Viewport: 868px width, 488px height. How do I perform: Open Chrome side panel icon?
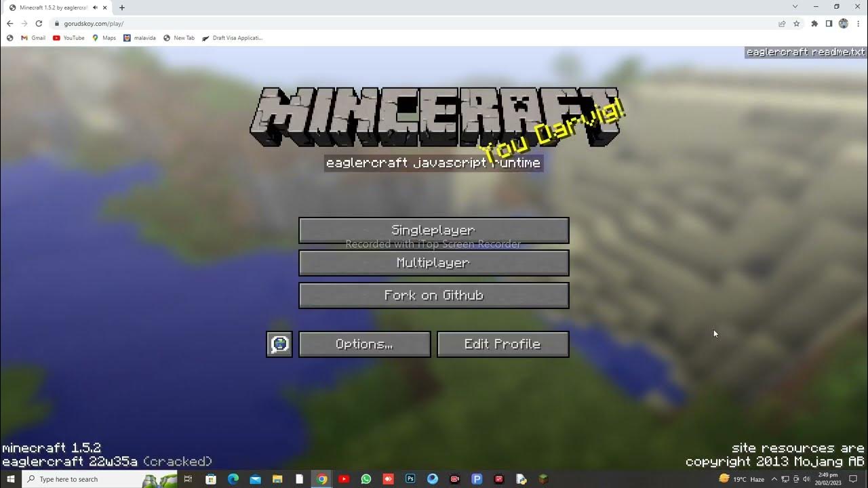[x=829, y=23]
